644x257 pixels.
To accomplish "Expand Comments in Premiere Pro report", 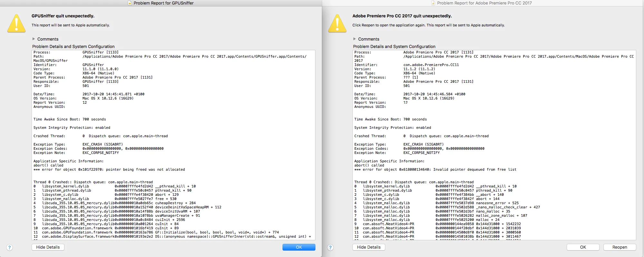I will coord(354,39).
